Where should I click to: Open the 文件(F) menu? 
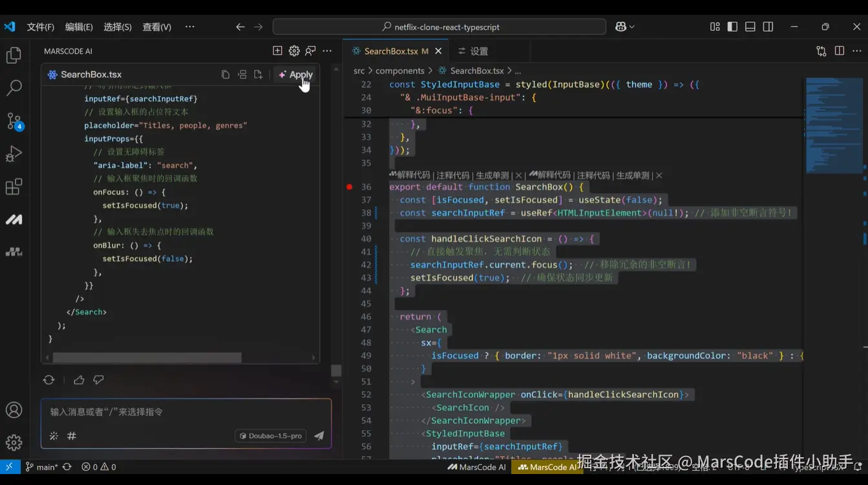(40, 26)
